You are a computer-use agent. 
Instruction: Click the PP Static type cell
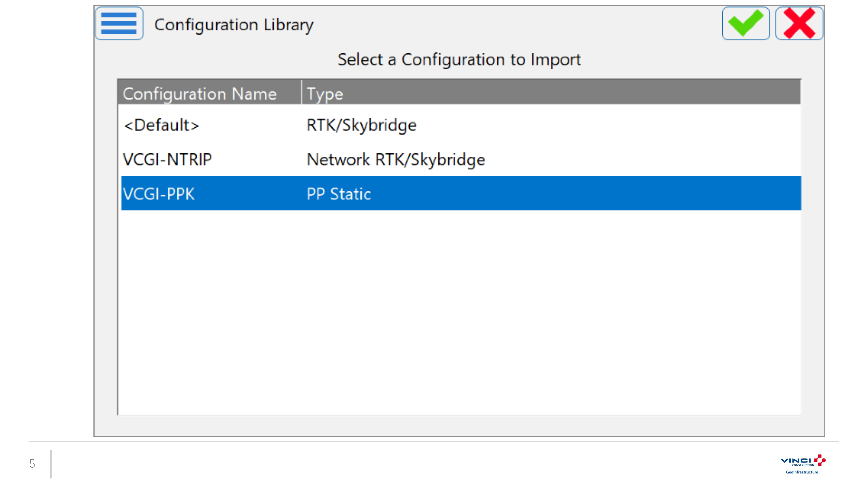(x=339, y=194)
